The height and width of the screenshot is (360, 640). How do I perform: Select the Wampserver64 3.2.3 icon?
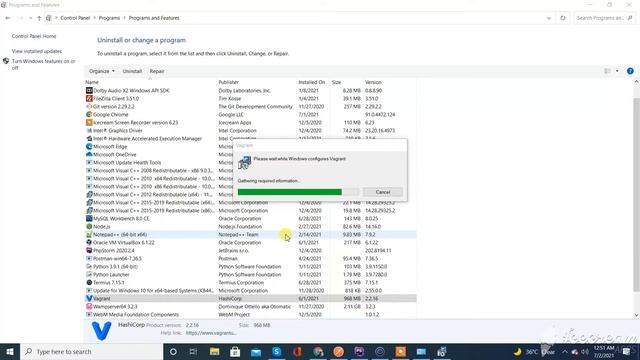(89, 307)
